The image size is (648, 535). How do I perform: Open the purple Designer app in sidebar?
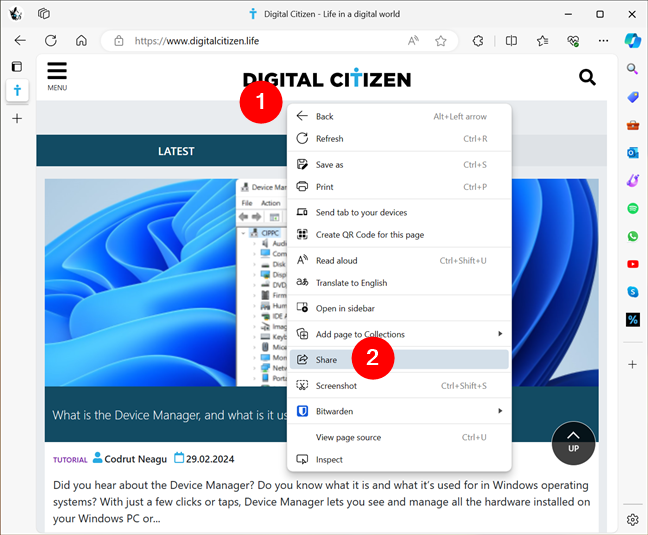click(x=632, y=181)
